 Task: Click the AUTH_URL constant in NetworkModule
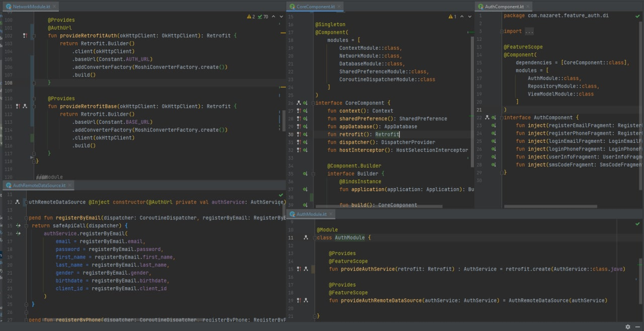pyautogui.click(x=139, y=59)
